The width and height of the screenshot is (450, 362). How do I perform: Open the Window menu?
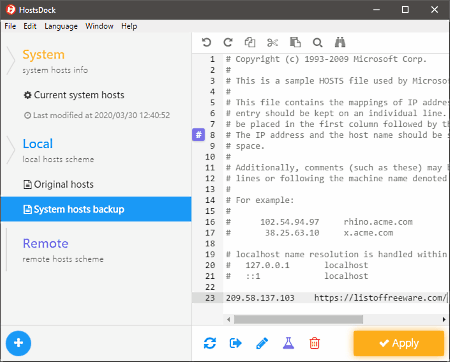click(99, 26)
